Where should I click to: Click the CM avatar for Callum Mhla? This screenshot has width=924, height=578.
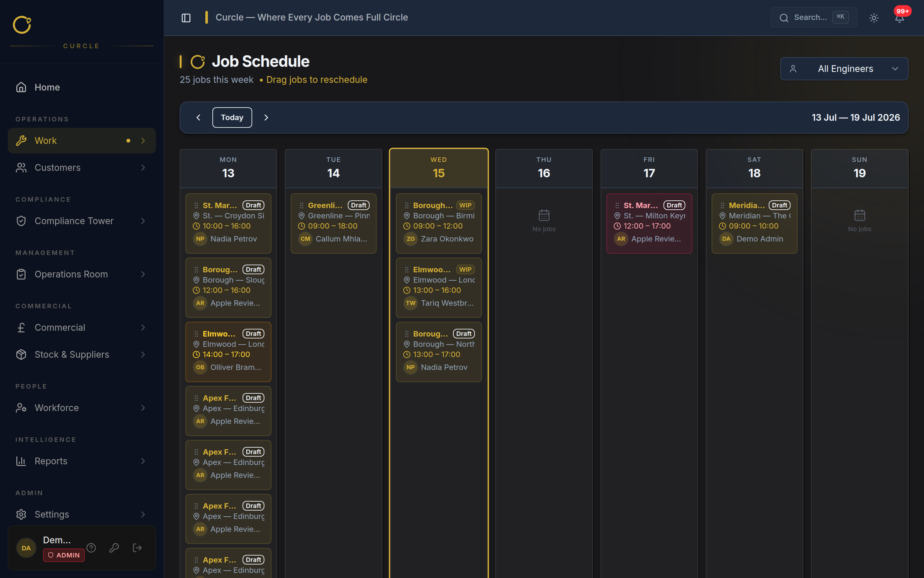(x=305, y=239)
